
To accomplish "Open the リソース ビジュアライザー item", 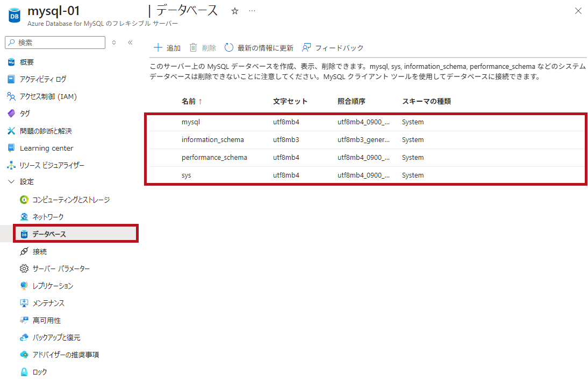I will click(52, 165).
